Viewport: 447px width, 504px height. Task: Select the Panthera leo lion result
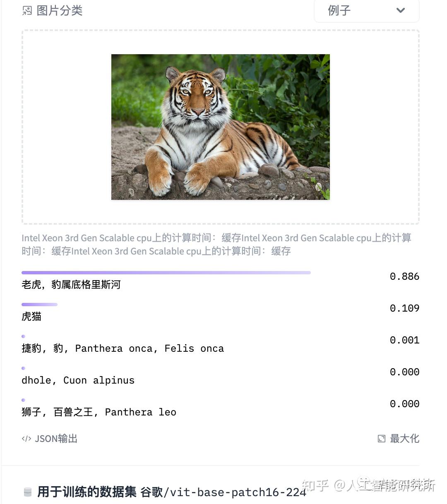99,412
